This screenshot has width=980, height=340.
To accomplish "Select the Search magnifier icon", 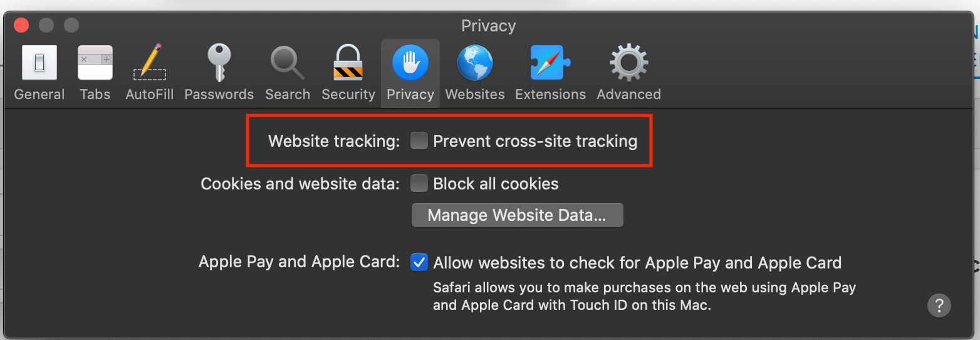I will pos(288,63).
